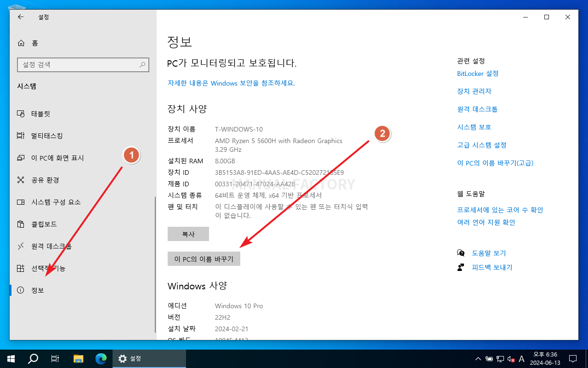This screenshot has height=368, width=588.
Task: Click the install date 2024-02-21
Action: (x=232, y=329)
